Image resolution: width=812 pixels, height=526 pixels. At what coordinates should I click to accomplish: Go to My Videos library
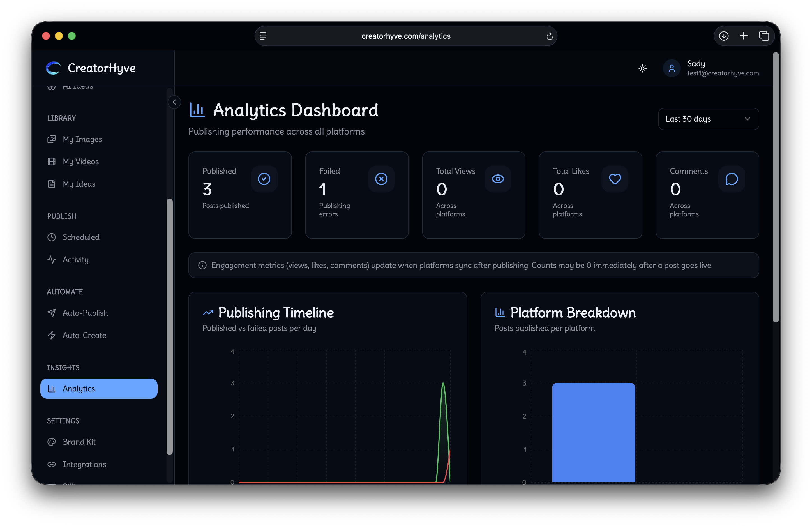coord(80,162)
